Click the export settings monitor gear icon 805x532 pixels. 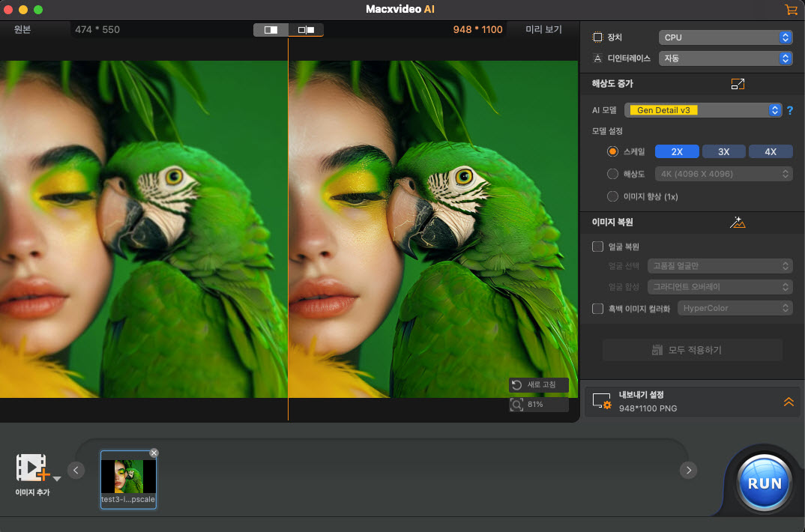[602, 402]
